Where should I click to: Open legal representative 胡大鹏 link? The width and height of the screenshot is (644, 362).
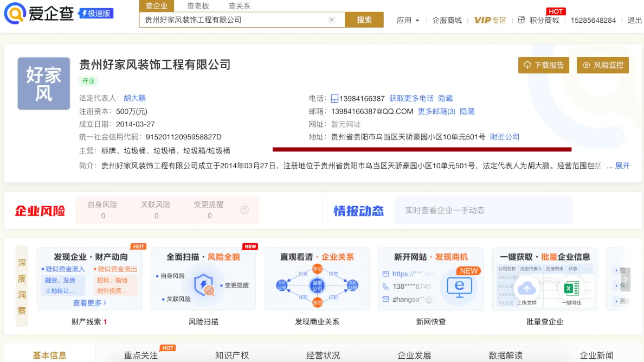(x=135, y=98)
